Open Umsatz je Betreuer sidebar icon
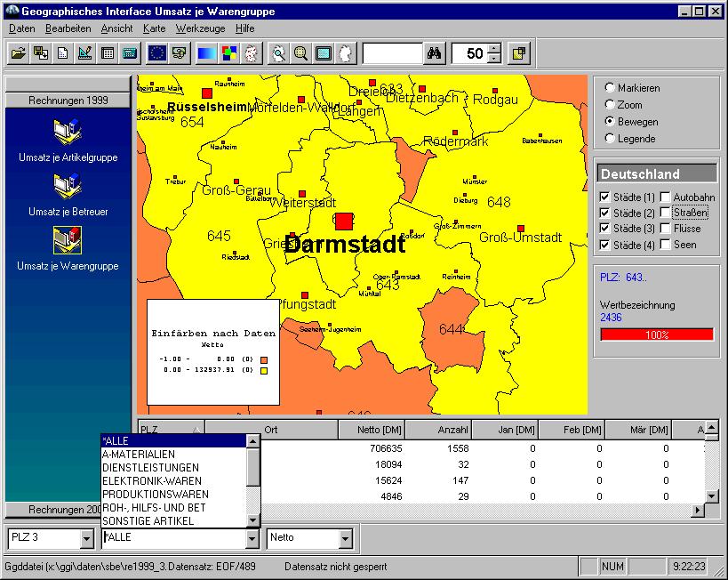728x580 pixels. (68, 187)
